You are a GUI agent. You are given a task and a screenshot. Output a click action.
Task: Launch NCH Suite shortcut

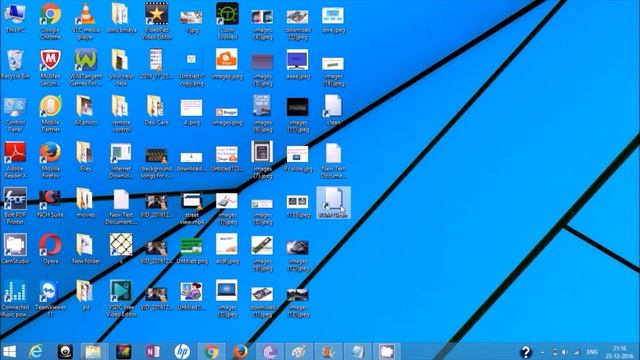tap(50, 203)
